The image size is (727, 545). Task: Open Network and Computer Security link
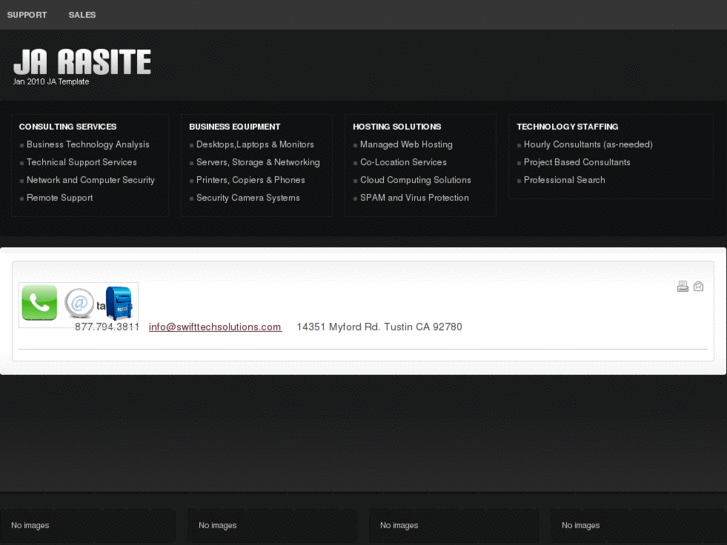coord(90,180)
